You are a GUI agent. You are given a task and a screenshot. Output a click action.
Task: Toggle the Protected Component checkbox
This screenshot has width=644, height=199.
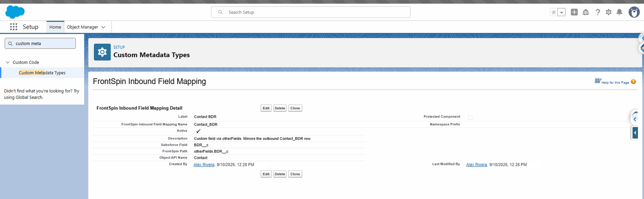pos(470,117)
